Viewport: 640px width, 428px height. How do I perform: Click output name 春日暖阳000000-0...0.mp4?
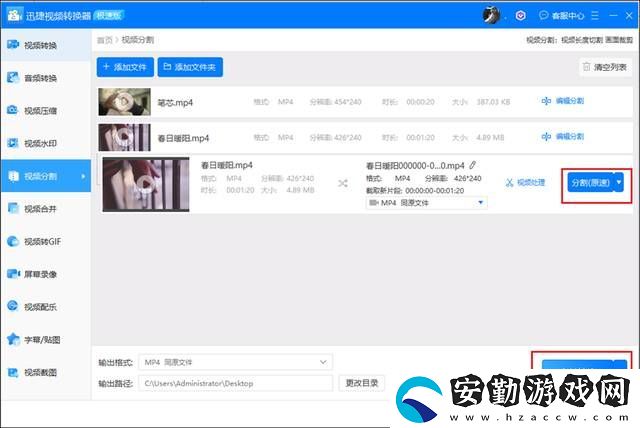(415, 166)
